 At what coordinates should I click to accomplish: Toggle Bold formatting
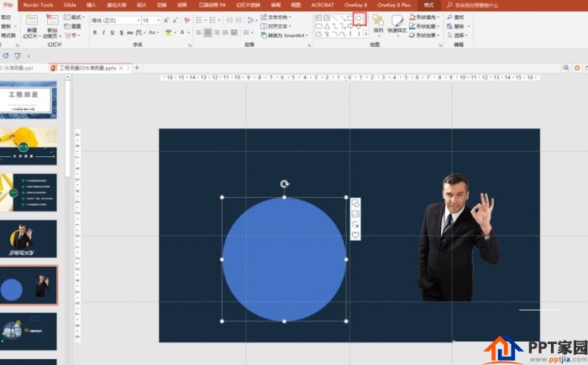(x=95, y=33)
